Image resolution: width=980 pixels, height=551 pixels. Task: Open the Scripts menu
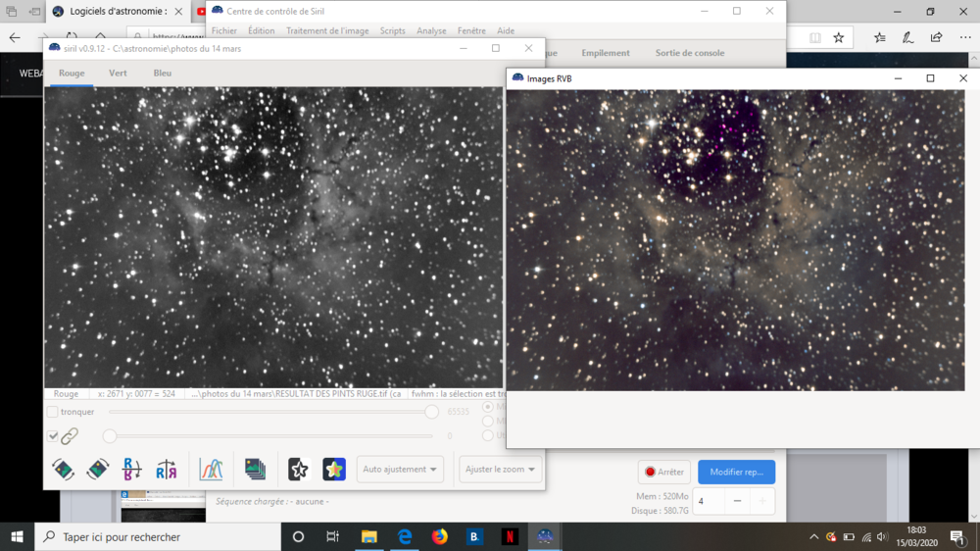tap(393, 30)
